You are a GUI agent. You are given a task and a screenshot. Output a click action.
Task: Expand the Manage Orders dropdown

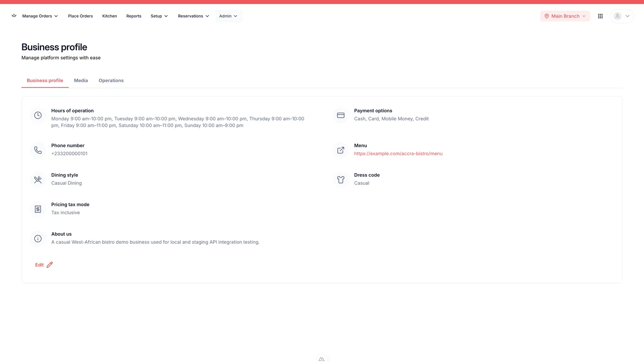(40, 16)
